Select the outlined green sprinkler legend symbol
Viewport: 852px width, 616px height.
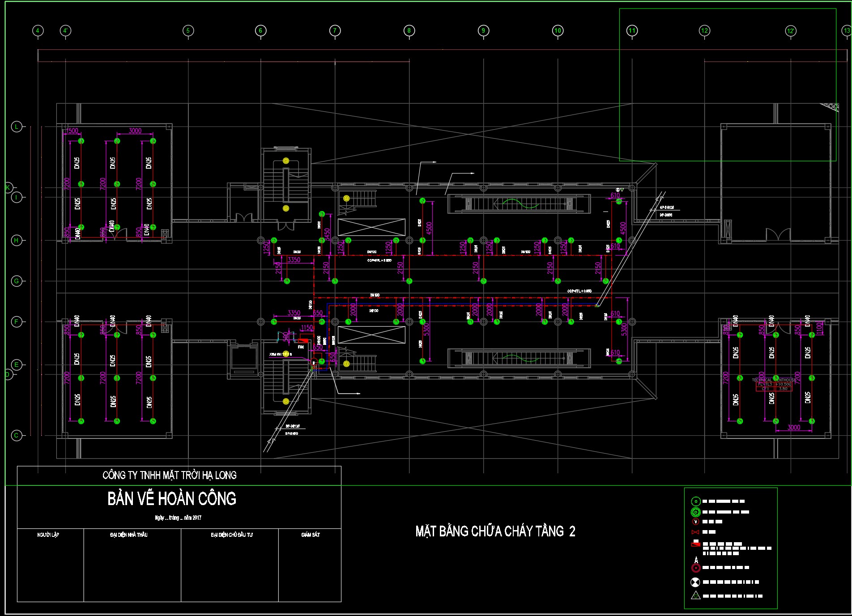pyautogui.click(x=695, y=501)
